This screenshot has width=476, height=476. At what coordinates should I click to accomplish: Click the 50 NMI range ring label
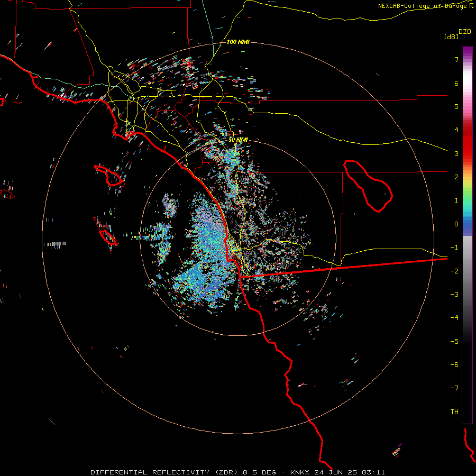point(238,140)
